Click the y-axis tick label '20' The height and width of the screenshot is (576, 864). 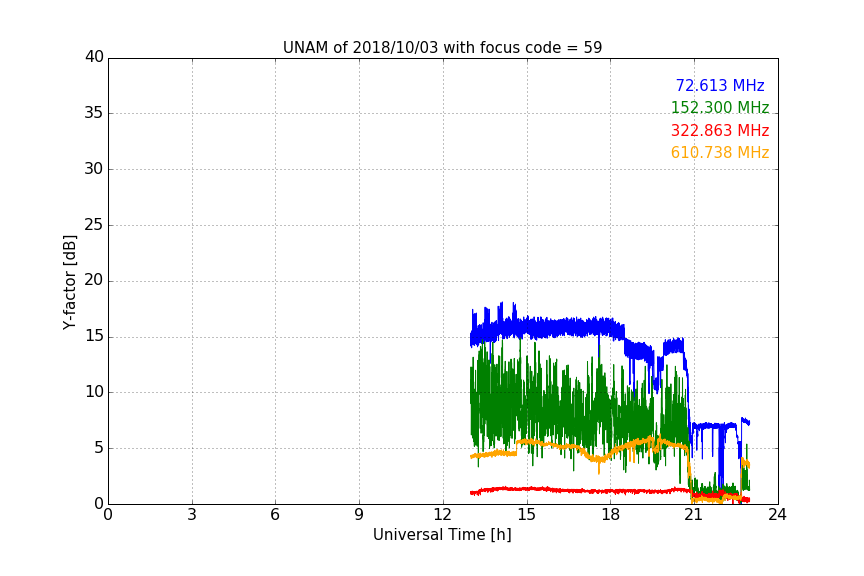point(94,280)
